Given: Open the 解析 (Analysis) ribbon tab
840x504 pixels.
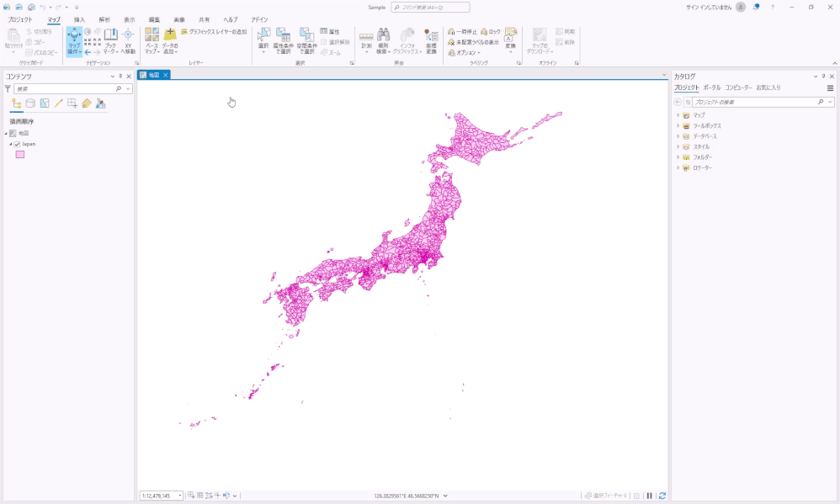Looking at the screenshot, I should [104, 20].
